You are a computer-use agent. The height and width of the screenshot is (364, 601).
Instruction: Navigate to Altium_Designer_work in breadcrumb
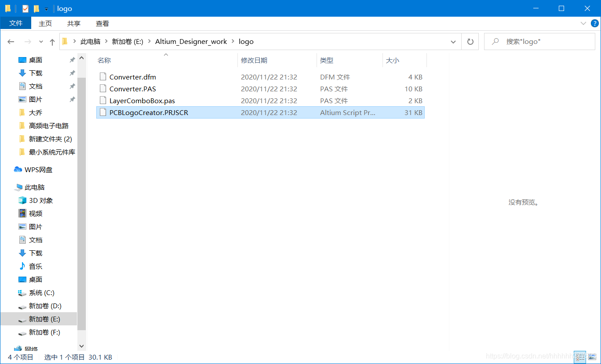click(x=191, y=42)
